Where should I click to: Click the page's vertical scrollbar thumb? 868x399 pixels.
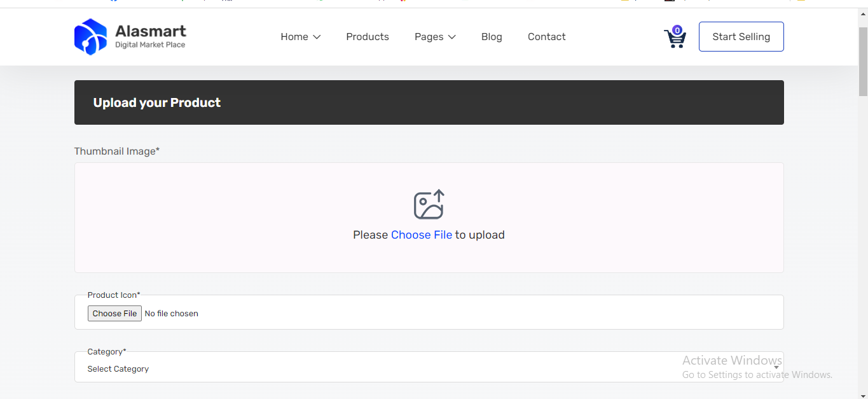(863, 62)
